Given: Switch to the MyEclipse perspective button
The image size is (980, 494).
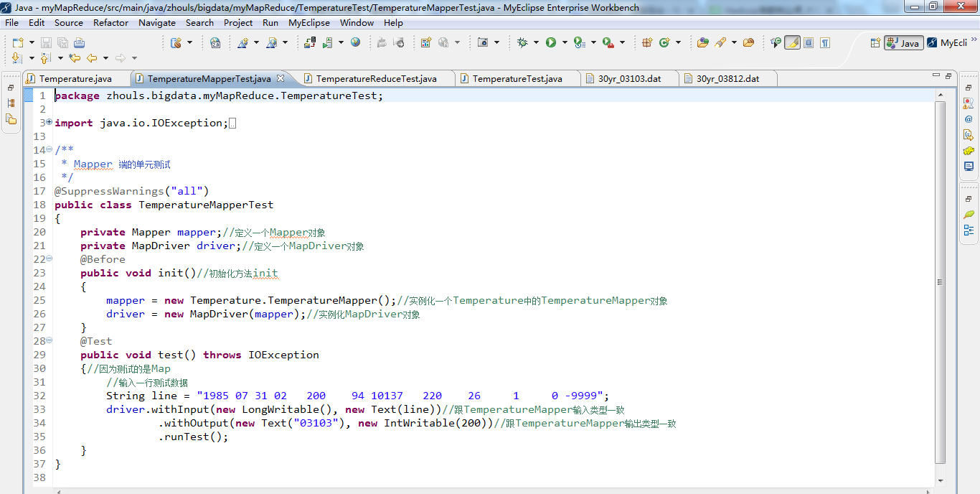Looking at the screenshot, I should coord(946,43).
